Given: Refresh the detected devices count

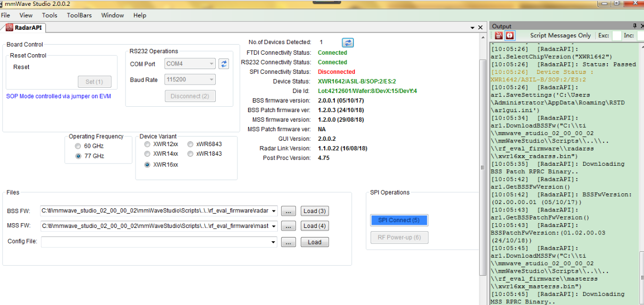Looking at the screenshot, I should click(x=348, y=43).
